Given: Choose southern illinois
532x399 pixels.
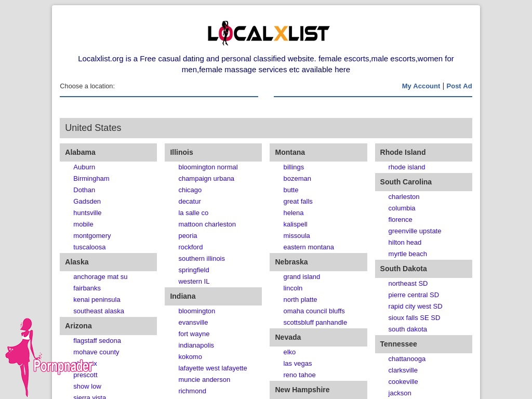Looking at the screenshot, I should tap(202, 259).
